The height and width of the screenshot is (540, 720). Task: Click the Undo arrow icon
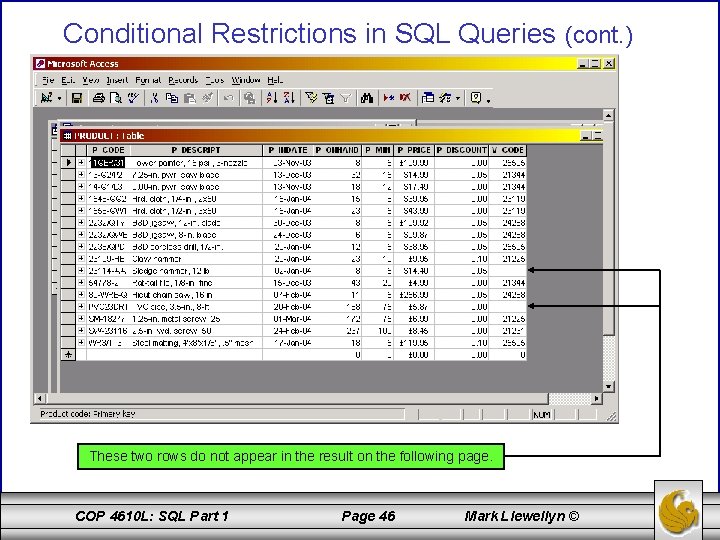228,98
